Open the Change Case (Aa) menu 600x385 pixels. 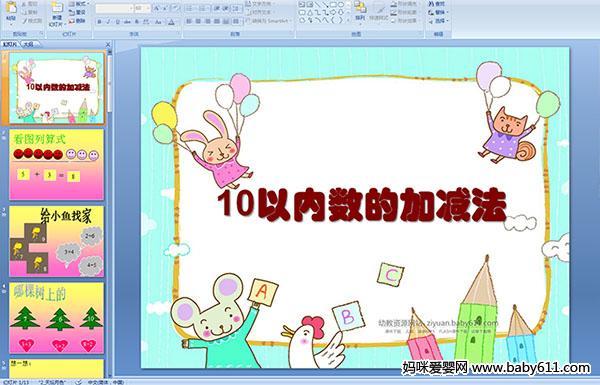pyautogui.click(x=159, y=22)
